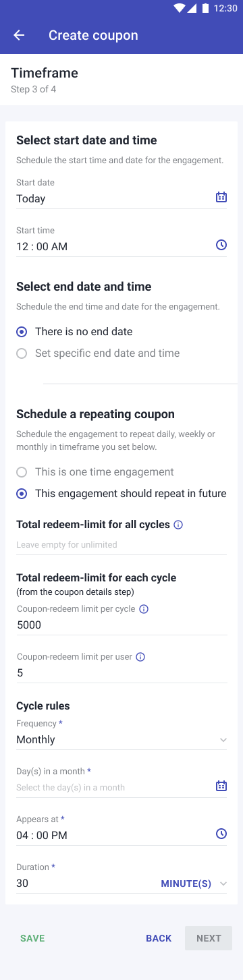Screen dimensions: 243x980
Task: Expand the Frequency Monthly dropdown
Action: click(x=122, y=740)
